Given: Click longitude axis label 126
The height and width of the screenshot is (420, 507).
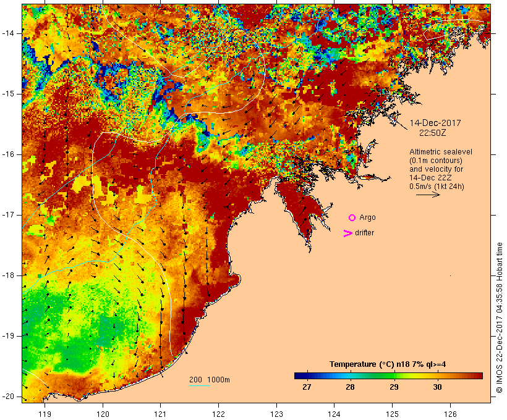Looking at the screenshot, I should (450, 414).
